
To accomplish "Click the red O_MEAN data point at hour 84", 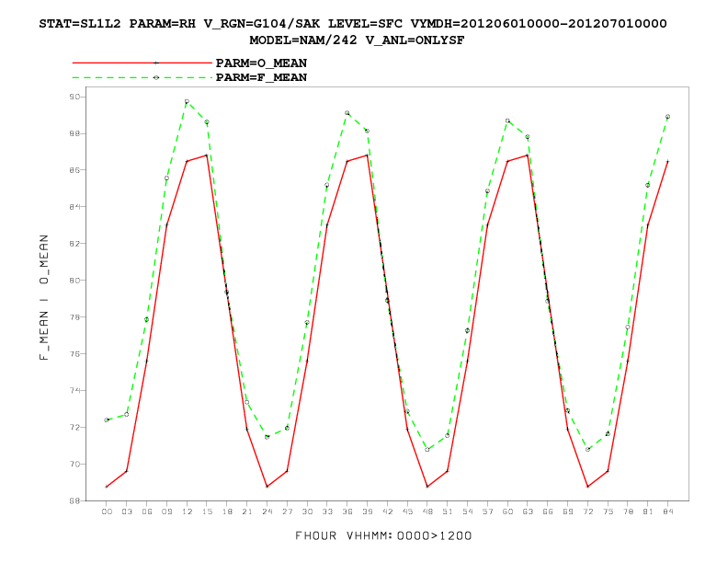I will 667,161.
